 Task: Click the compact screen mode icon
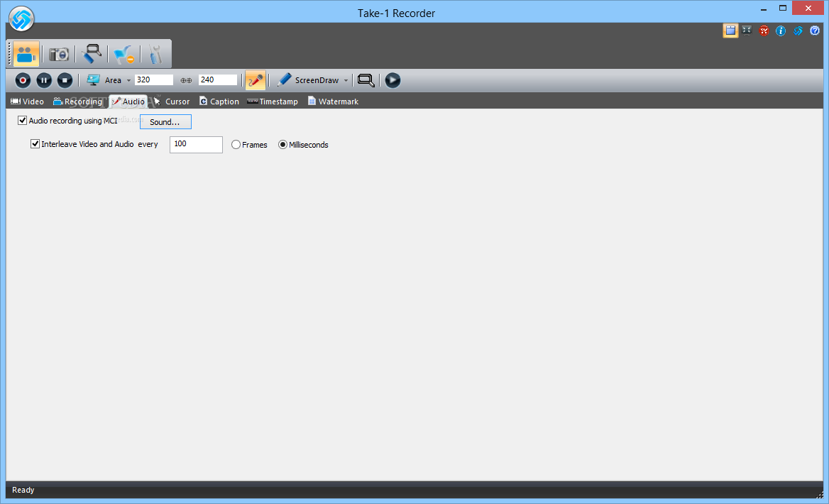747,31
